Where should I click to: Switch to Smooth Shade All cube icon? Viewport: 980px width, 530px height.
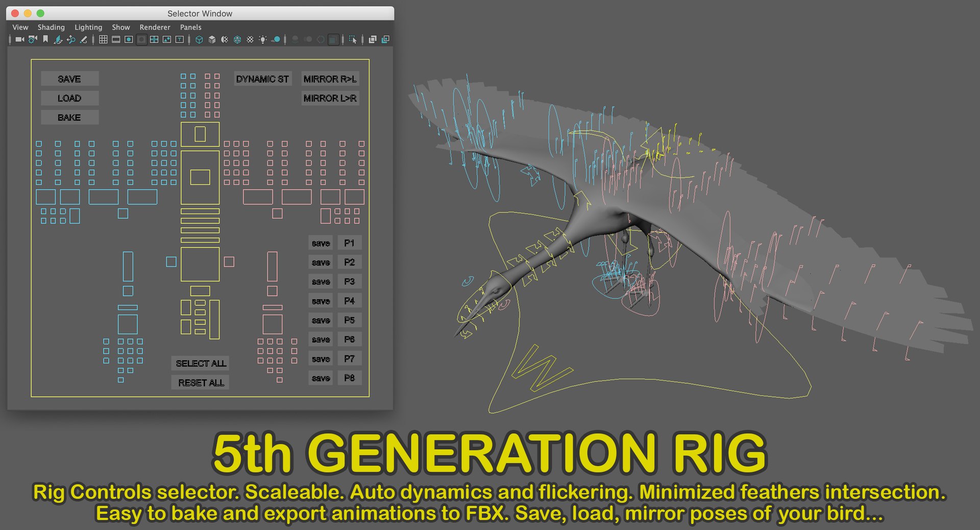tap(212, 39)
